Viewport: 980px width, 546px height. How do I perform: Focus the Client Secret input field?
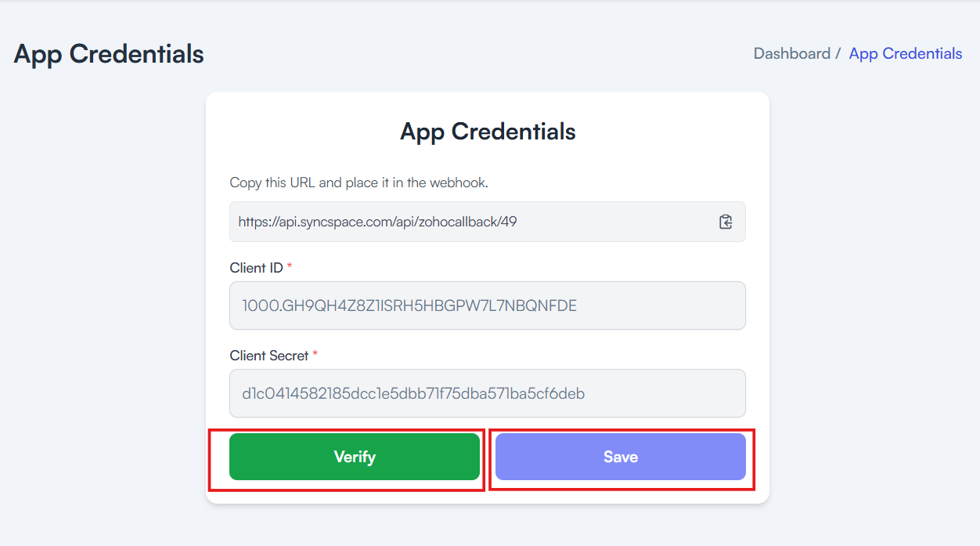[x=488, y=393]
